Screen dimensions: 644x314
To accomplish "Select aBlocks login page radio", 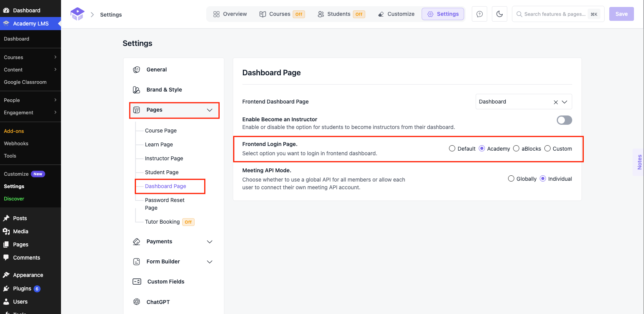I will click(x=516, y=149).
